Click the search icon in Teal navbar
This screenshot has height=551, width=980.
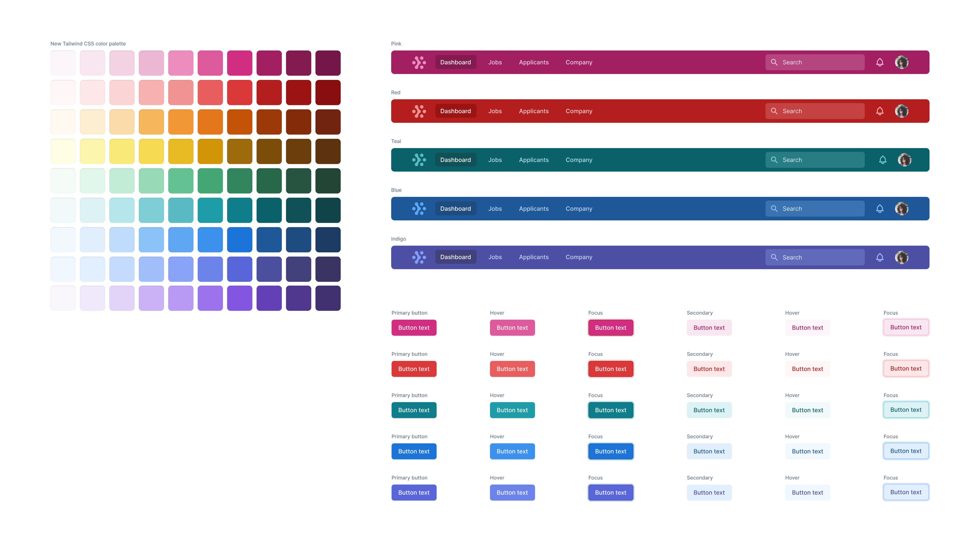point(774,159)
